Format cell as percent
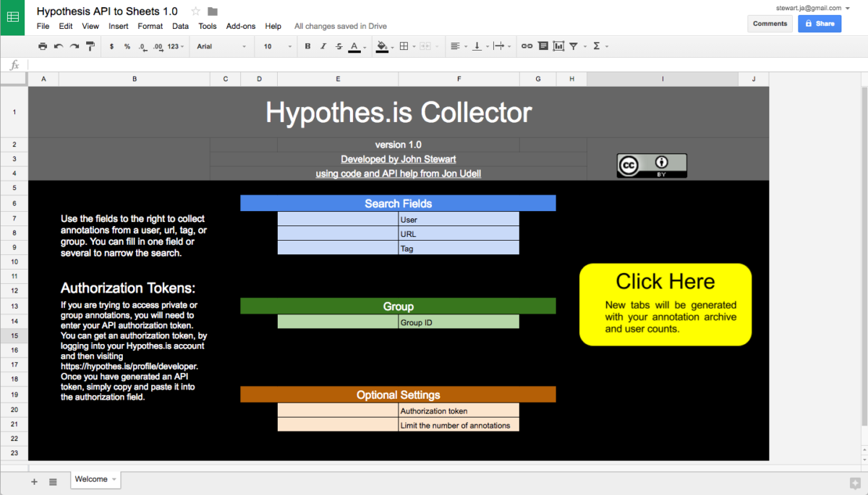 click(x=127, y=46)
